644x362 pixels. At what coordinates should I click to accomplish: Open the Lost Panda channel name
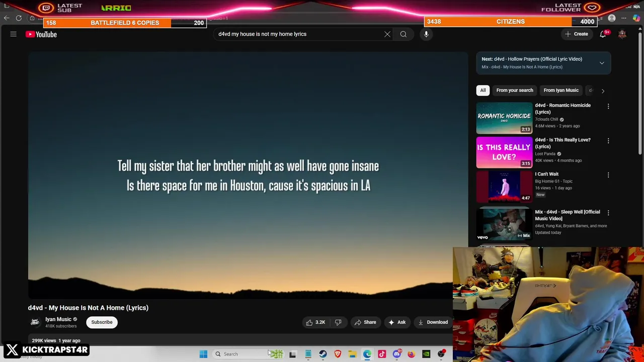coord(545,154)
